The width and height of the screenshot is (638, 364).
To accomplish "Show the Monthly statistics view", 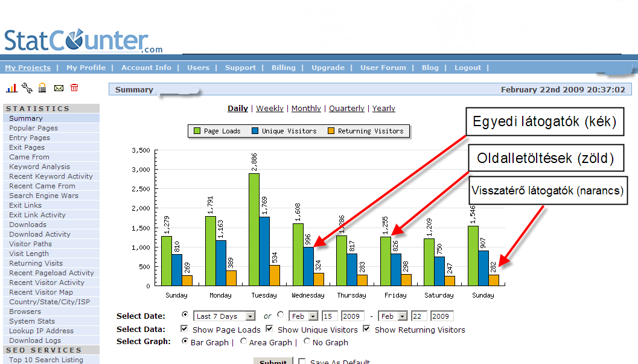I will 306,108.
